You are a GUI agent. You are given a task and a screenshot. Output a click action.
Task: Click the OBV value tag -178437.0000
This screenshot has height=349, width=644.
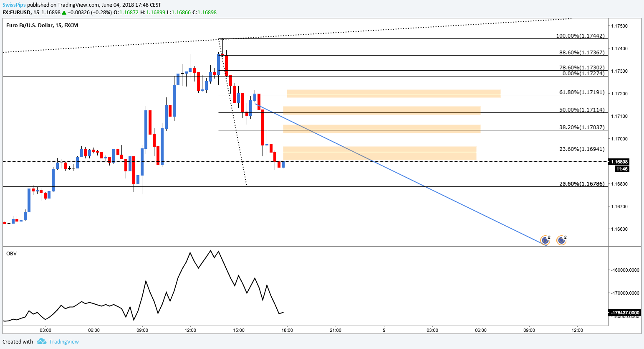[x=625, y=313]
